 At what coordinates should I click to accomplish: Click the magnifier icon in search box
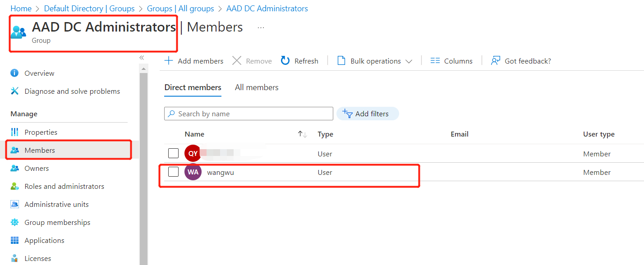(171, 114)
